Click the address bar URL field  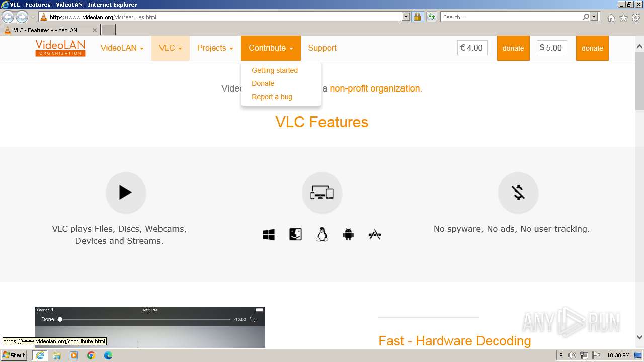pyautogui.click(x=225, y=17)
